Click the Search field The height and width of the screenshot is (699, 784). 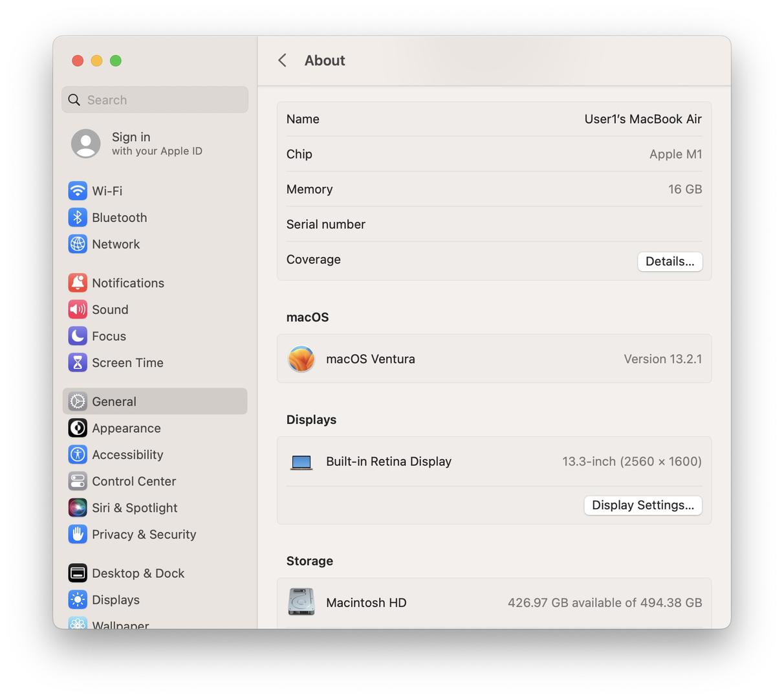(155, 100)
